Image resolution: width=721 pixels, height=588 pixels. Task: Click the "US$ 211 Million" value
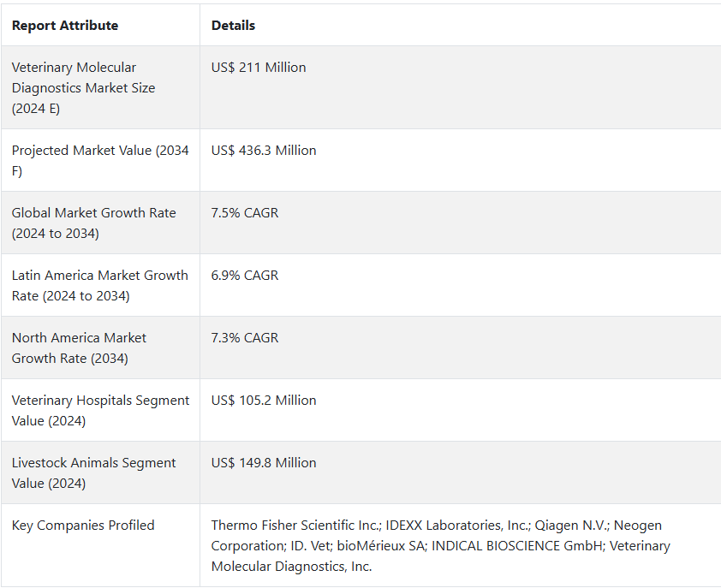(259, 68)
